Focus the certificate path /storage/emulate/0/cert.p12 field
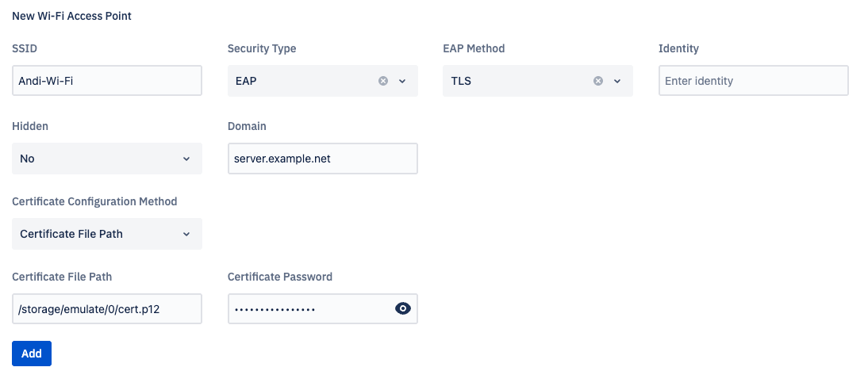 pyautogui.click(x=107, y=309)
